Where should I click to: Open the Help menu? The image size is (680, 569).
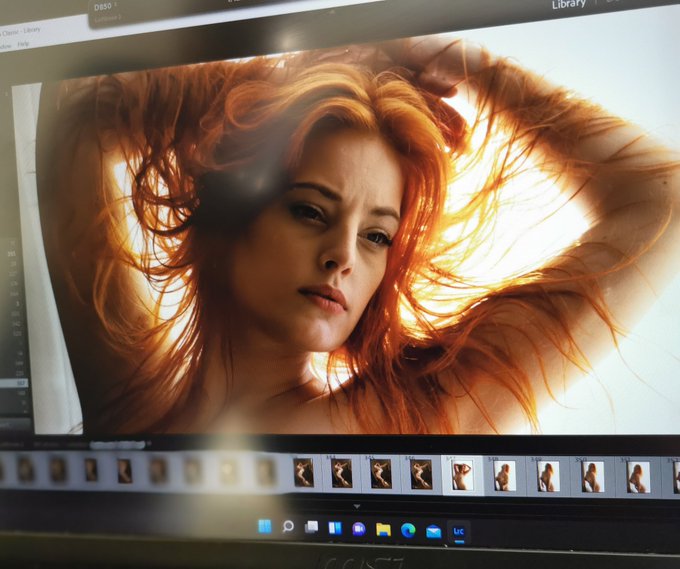coord(23,44)
